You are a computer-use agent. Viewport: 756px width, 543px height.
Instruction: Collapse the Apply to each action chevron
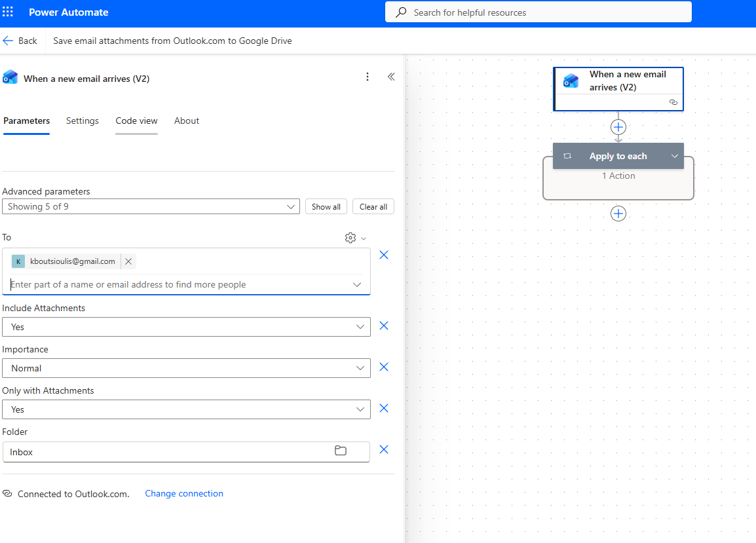[674, 156]
